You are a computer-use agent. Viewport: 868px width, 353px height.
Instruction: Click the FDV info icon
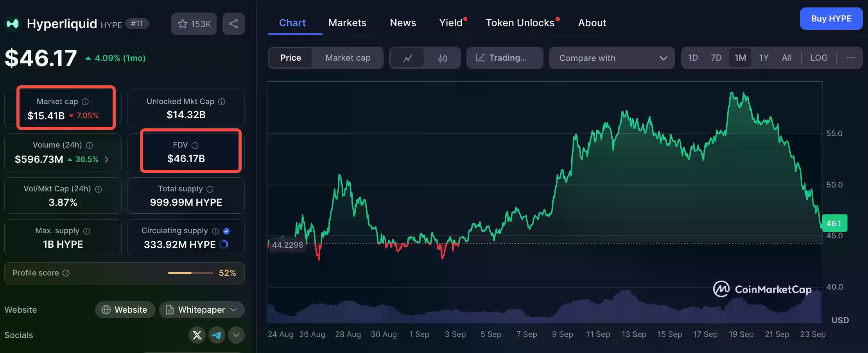click(x=195, y=145)
